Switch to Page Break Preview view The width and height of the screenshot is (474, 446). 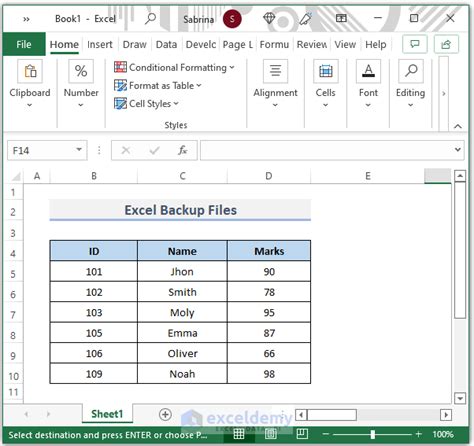(302, 434)
